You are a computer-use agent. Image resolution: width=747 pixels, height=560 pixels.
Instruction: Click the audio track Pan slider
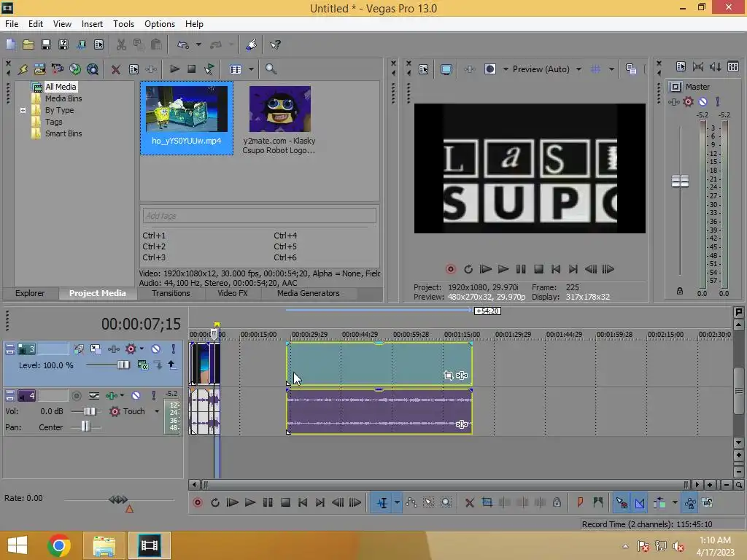pyautogui.click(x=86, y=426)
